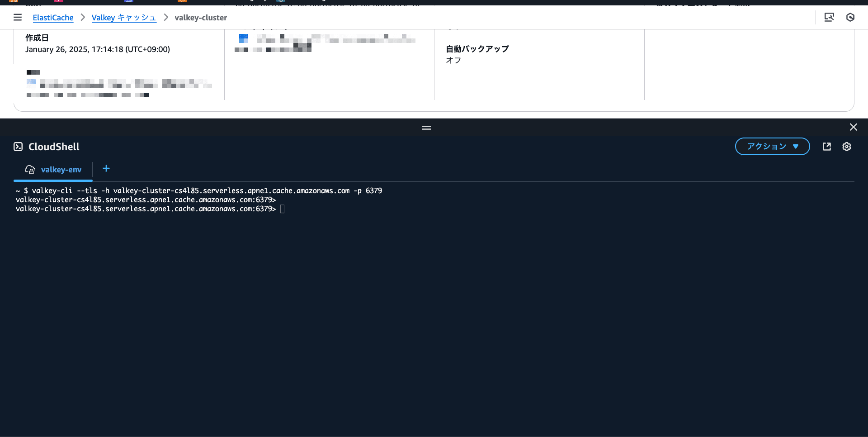This screenshot has height=437, width=868.
Task: Click the monitor search icon in header
Action: [x=829, y=17]
